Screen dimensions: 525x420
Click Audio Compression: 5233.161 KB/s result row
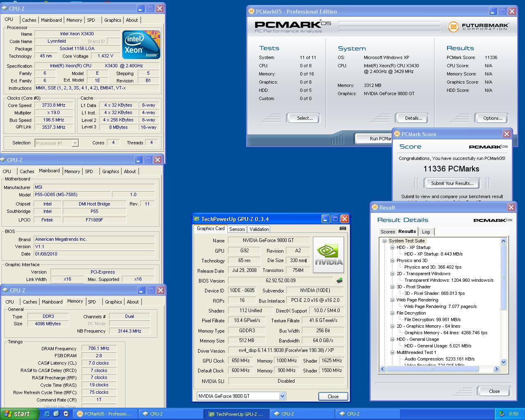pyautogui.click(x=439, y=359)
